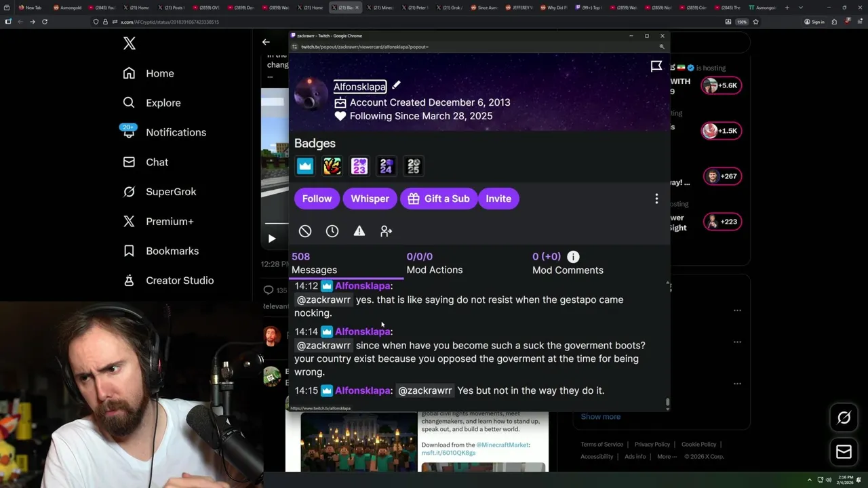Click the report flag icon
868x488 pixels.
point(656,66)
